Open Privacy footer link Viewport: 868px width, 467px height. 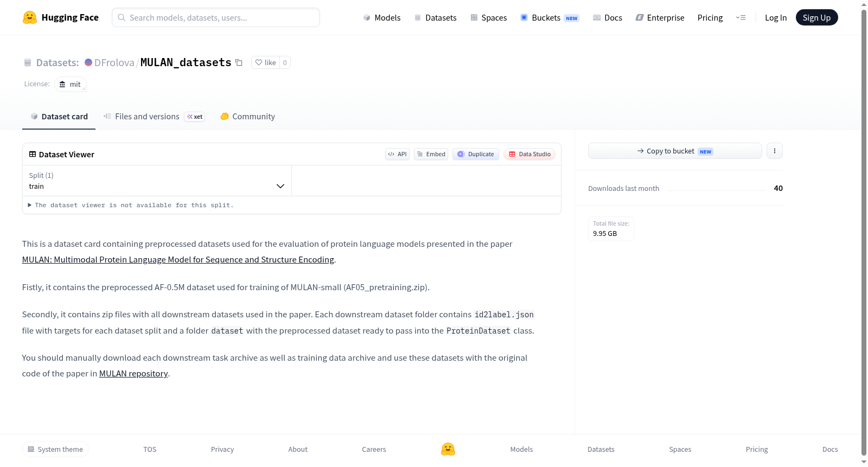tap(222, 449)
